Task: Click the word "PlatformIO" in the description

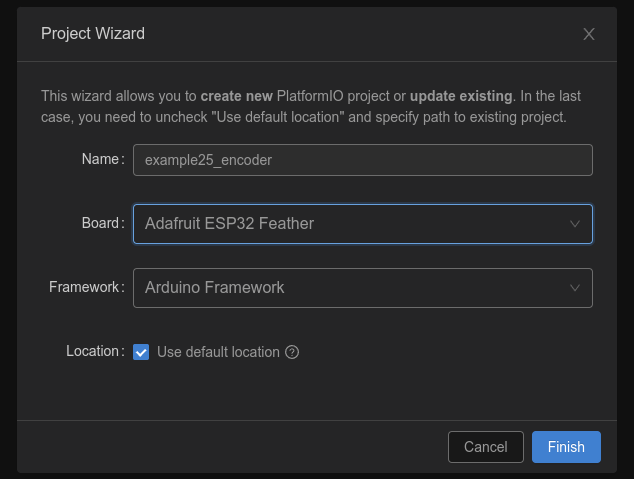Action: coord(321,97)
